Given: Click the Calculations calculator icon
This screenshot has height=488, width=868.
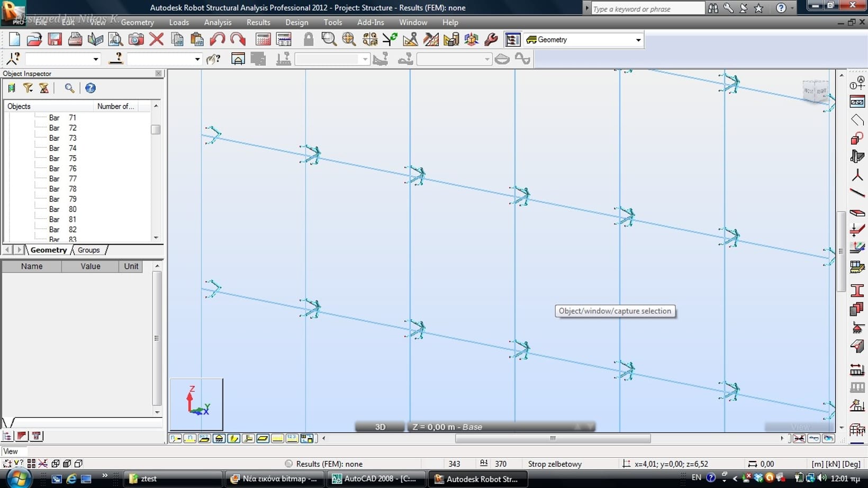Looking at the screenshot, I should 263,40.
